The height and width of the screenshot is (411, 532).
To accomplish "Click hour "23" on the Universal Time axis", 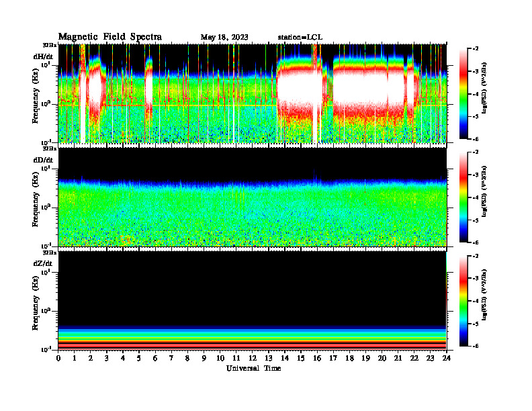I will [x=430, y=358].
